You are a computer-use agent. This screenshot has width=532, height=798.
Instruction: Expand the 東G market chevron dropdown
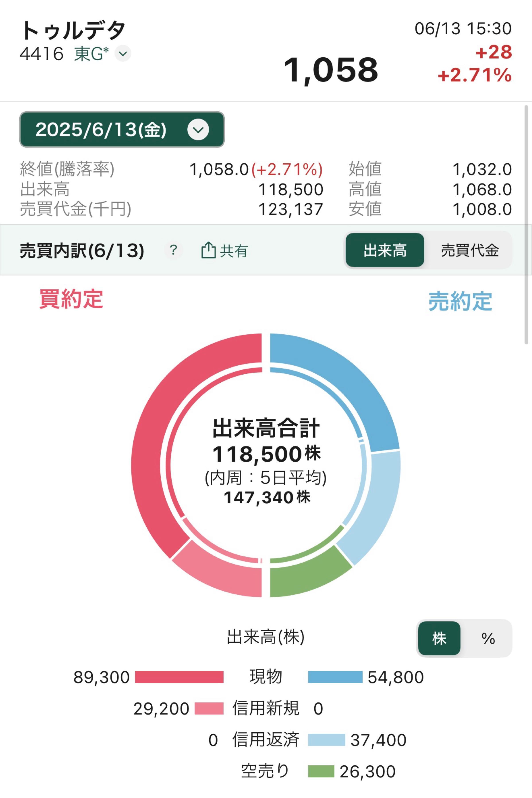[123, 54]
